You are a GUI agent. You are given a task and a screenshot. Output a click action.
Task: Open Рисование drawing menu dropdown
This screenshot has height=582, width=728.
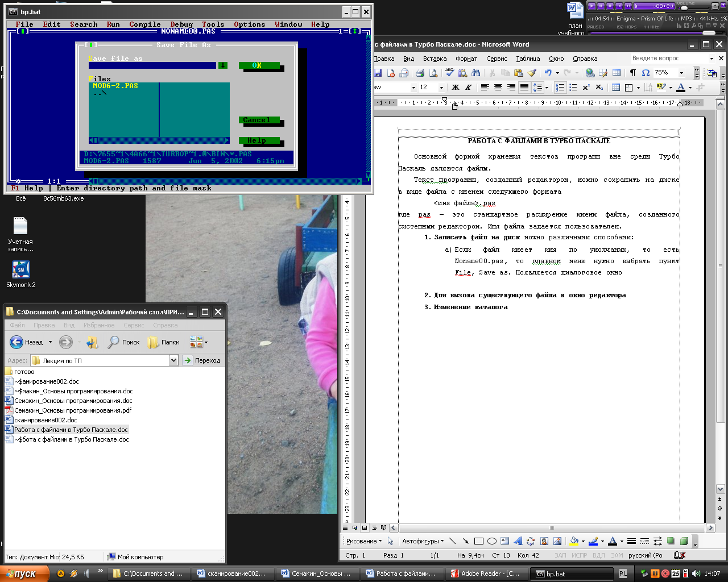(364, 541)
